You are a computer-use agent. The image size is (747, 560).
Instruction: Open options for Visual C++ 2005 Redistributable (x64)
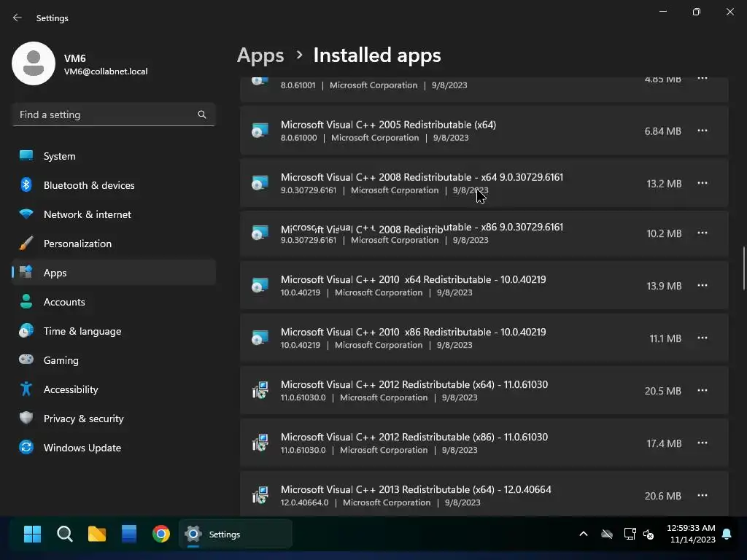point(703,131)
